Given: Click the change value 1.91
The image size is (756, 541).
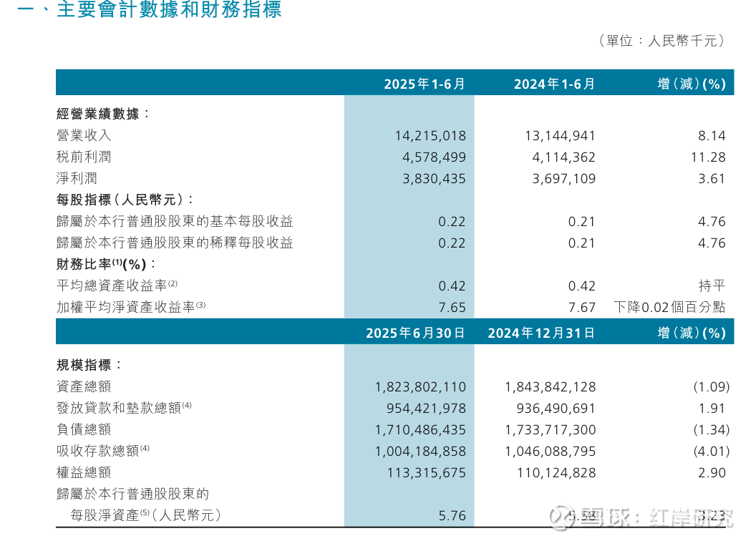Looking at the screenshot, I should click(712, 409).
